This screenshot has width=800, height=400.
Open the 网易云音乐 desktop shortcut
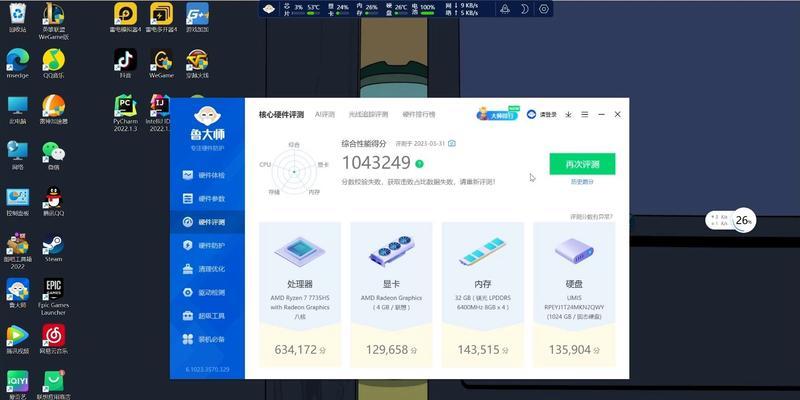click(54, 339)
